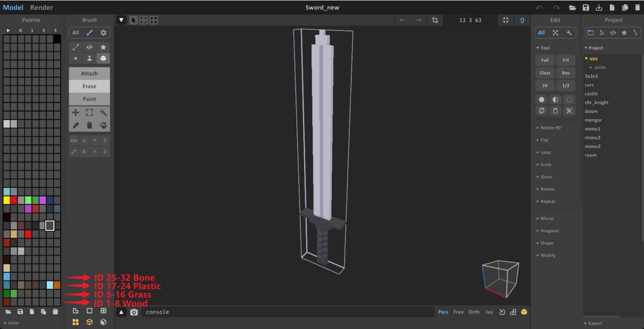Select the voxel cube brush mode
Viewport: 644px width, 329px height.
103,58
